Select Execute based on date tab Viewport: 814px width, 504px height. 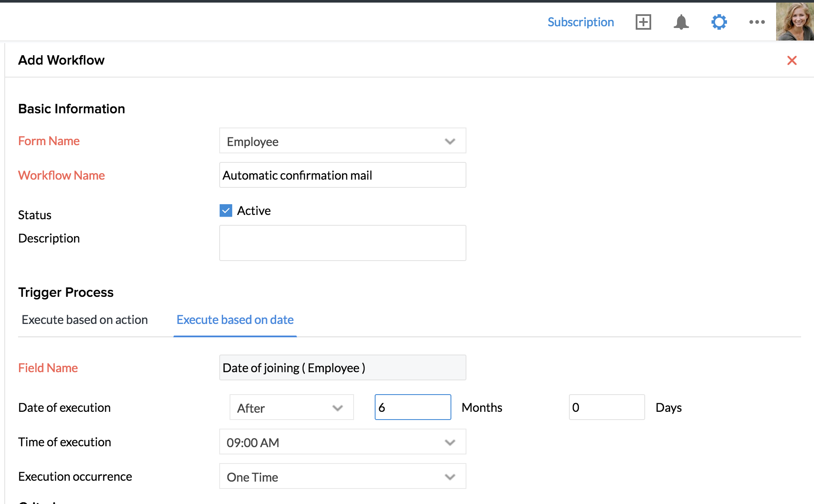(235, 320)
